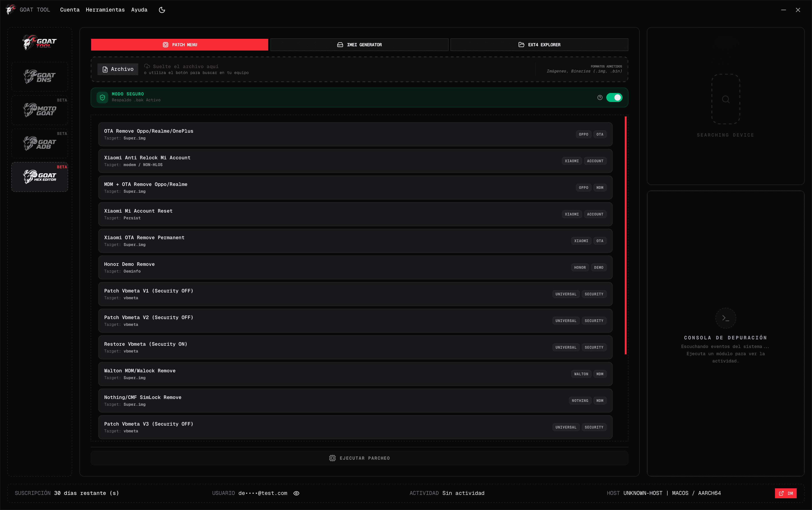Image resolution: width=812 pixels, height=510 pixels.
Task: Switch to EXT4 Explorer tab
Action: [x=539, y=44]
